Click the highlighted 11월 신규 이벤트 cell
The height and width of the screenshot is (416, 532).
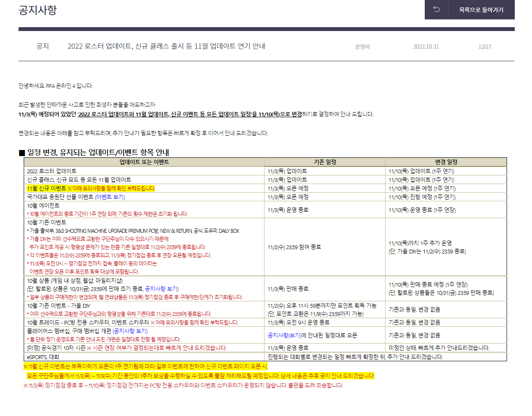(144, 188)
